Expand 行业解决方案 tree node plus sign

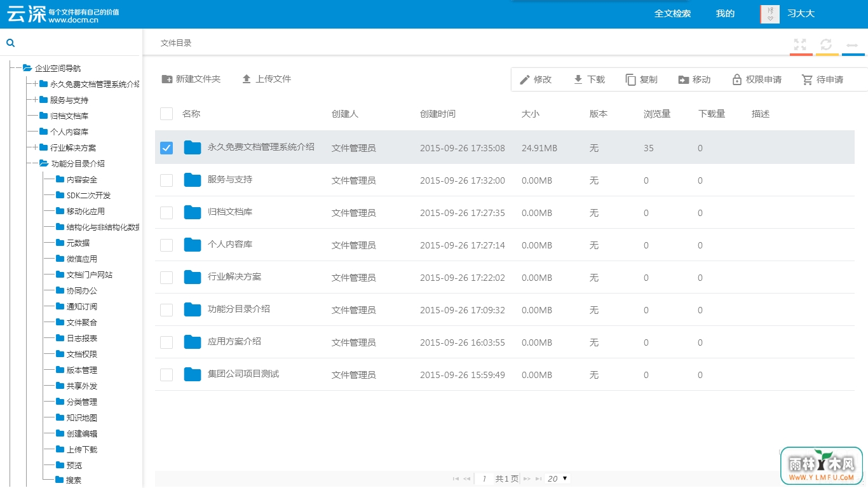[36, 147]
